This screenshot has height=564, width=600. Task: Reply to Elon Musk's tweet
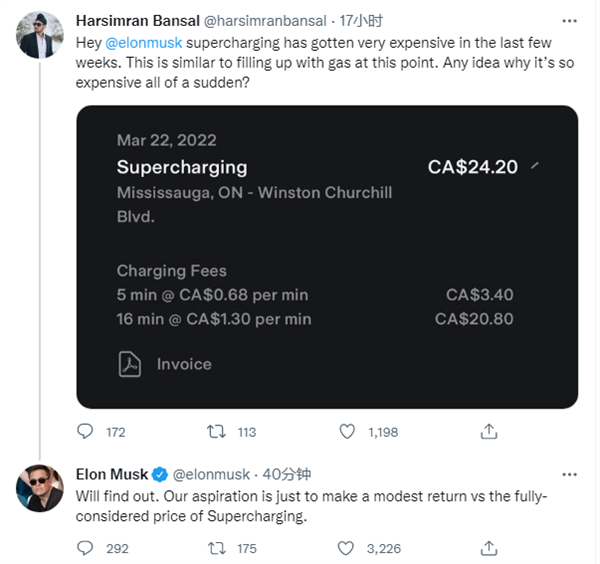point(87,547)
